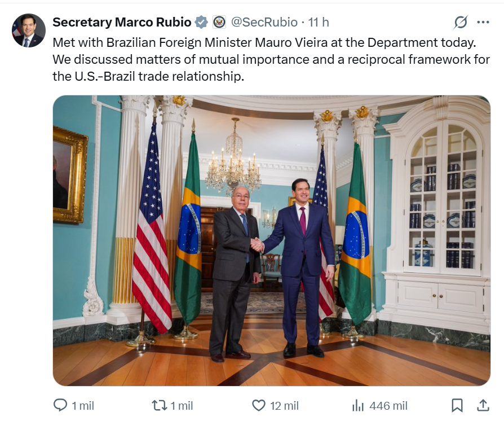Image resolution: width=504 pixels, height=421 pixels.
Task: Open the post via the 11 h timestamp
Action: coord(319,22)
